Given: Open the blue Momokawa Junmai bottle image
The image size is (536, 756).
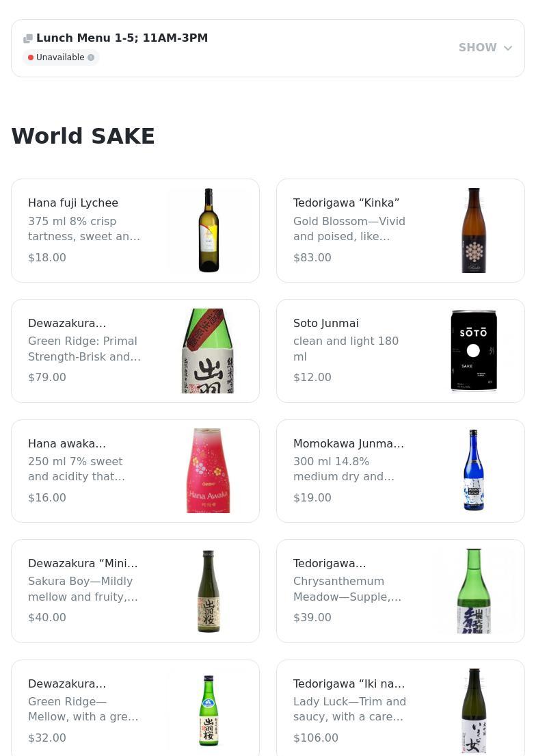Looking at the screenshot, I should tap(474, 471).
